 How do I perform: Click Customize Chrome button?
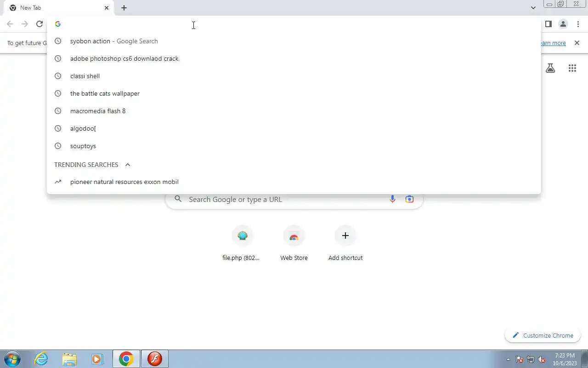point(543,335)
